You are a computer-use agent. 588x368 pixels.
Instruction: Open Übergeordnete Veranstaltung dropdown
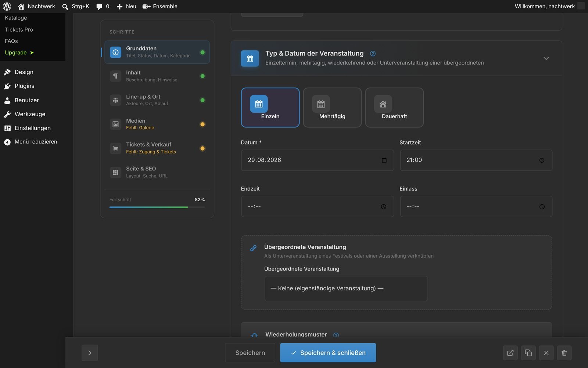(x=346, y=289)
